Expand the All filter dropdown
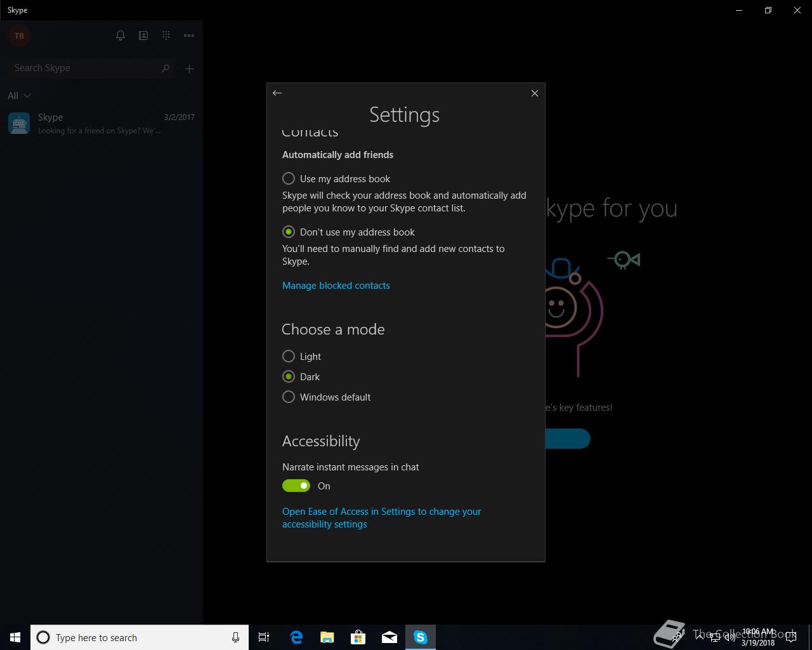Image resolution: width=812 pixels, height=650 pixels. click(19, 95)
